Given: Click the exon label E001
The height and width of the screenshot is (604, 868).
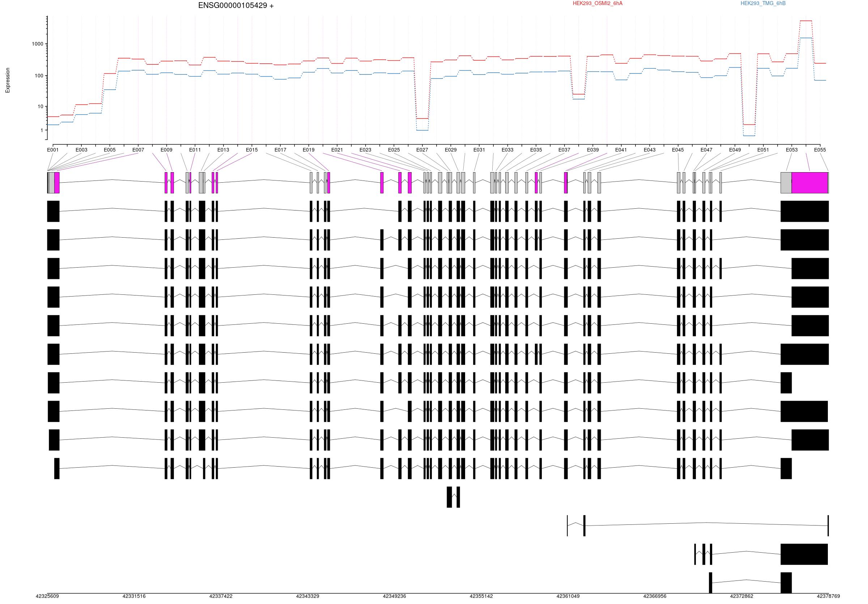Looking at the screenshot, I should [53, 150].
